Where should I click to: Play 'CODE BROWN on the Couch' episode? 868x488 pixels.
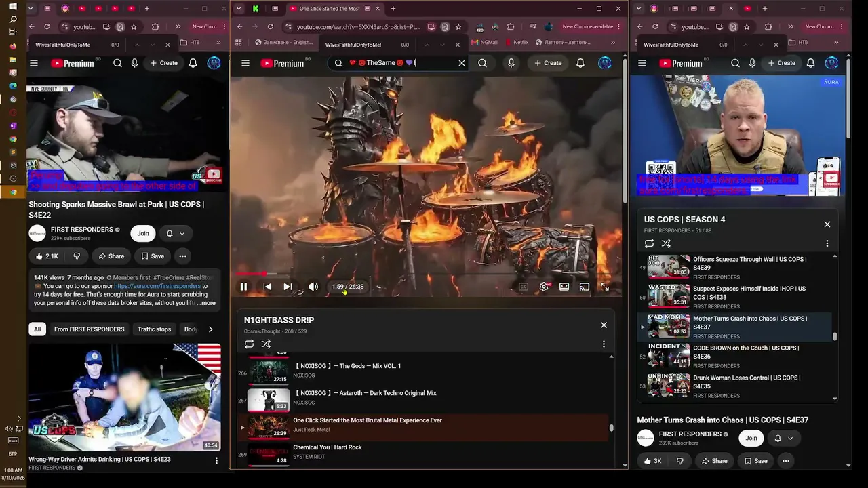[x=735, y=356]
